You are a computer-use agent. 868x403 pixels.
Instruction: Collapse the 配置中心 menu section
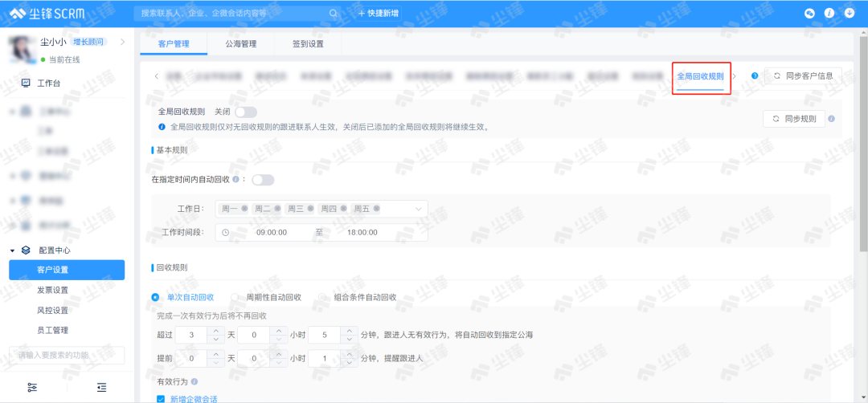pos(13,250)
